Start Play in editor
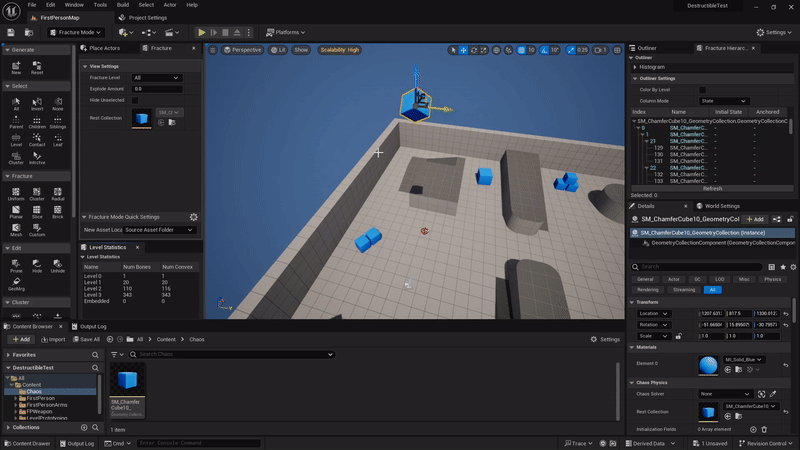 202,32
